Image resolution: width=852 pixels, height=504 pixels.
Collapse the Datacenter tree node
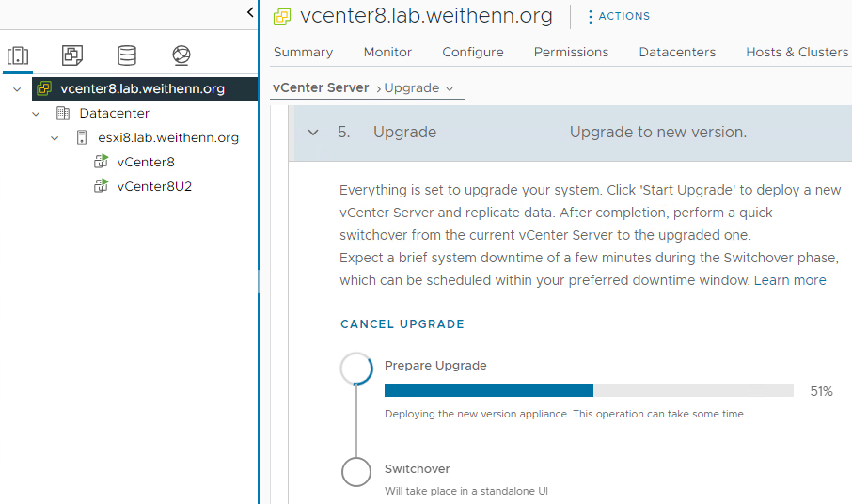(x=36, y=114)
